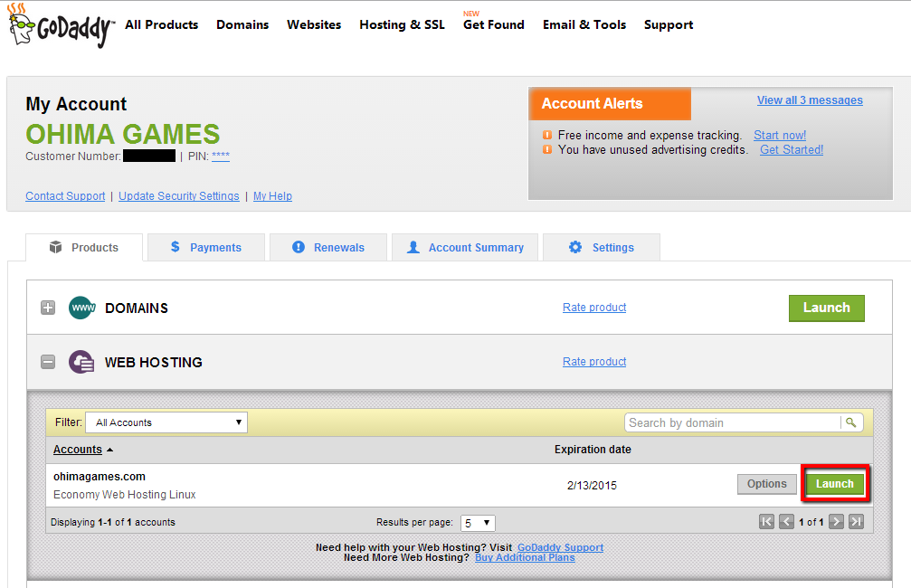The width and height of the screenshot is (911, 588).
Task: Open the Websites menu
Action: click(314, 25)
